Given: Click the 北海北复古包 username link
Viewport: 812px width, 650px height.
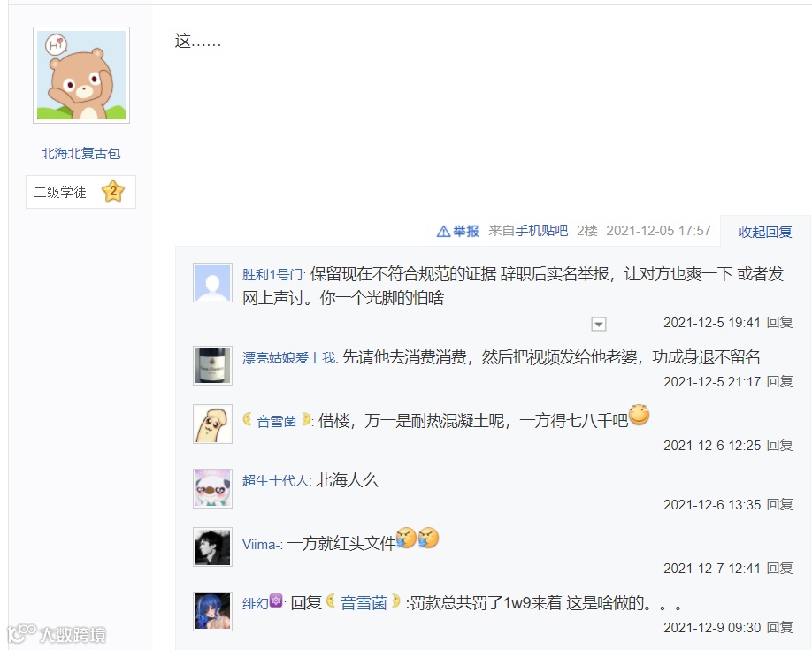Looking at the screenshot, I should point(80,153).
